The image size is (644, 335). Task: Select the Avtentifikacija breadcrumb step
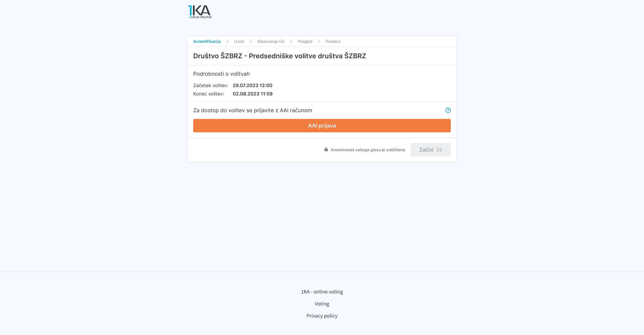(x=207, y=42)
